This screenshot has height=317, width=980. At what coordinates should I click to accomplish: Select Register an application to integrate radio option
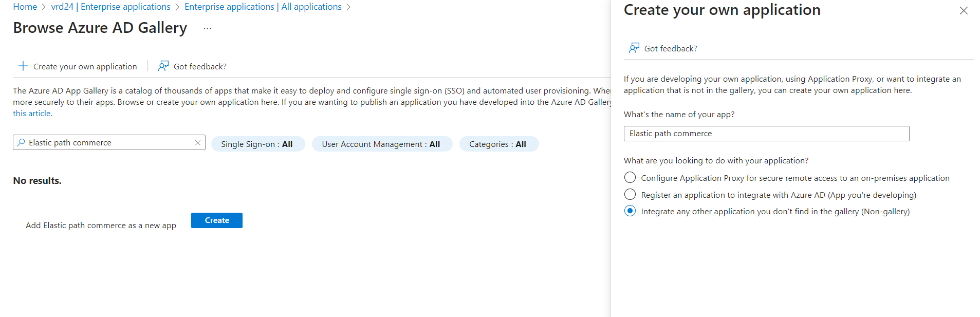[x=630, y=195]
